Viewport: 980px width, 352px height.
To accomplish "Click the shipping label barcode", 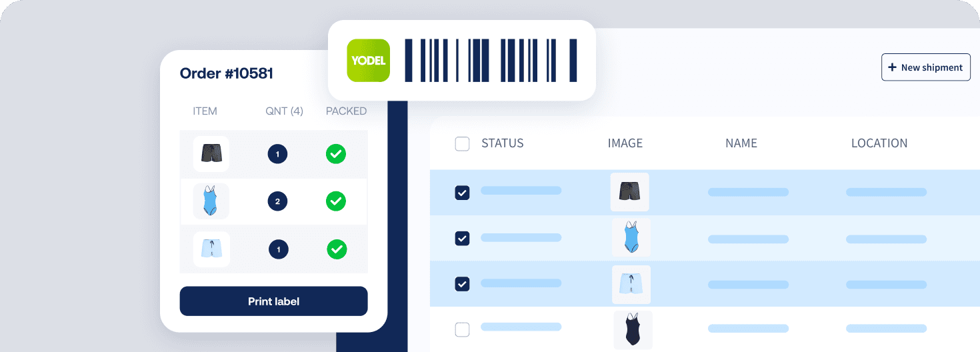I will 491,61.
